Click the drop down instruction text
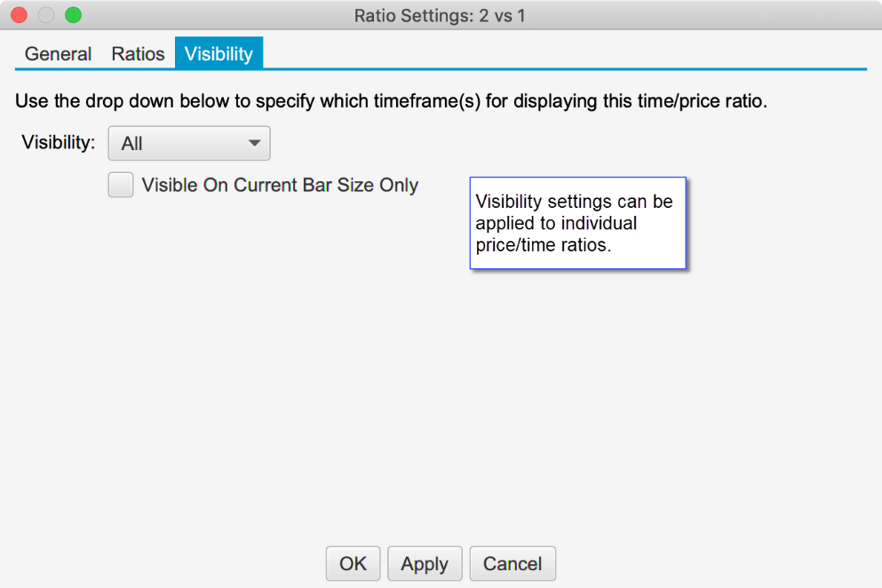This screenshot has height=588, width=882. click(391, 101)
